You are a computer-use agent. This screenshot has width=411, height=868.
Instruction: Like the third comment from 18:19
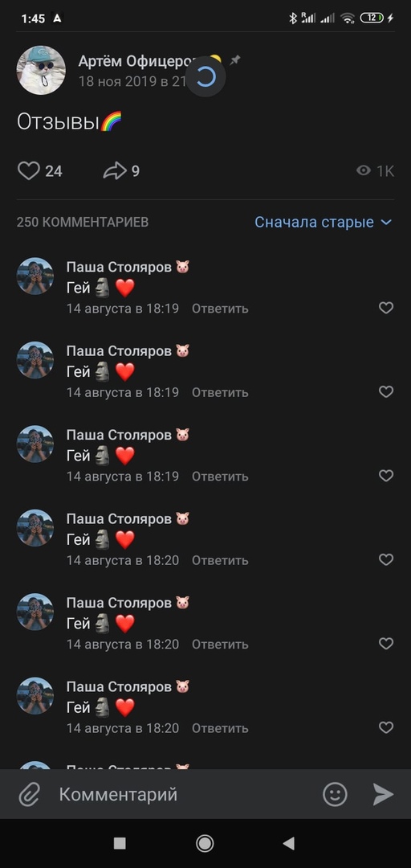pyautogui.click(x=386, y=476)
